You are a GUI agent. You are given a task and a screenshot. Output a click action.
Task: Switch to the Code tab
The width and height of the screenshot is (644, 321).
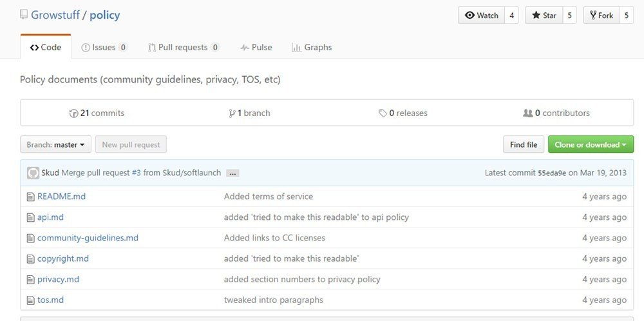tap(46, 47)
